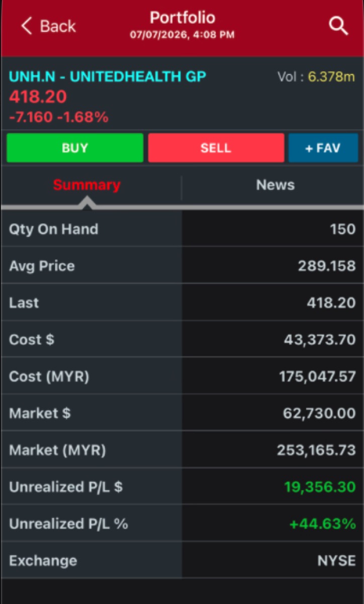This screenshot has height=604, width=364.
Task: Select the Market (MYR) label
Action: (x=57, y=450)
